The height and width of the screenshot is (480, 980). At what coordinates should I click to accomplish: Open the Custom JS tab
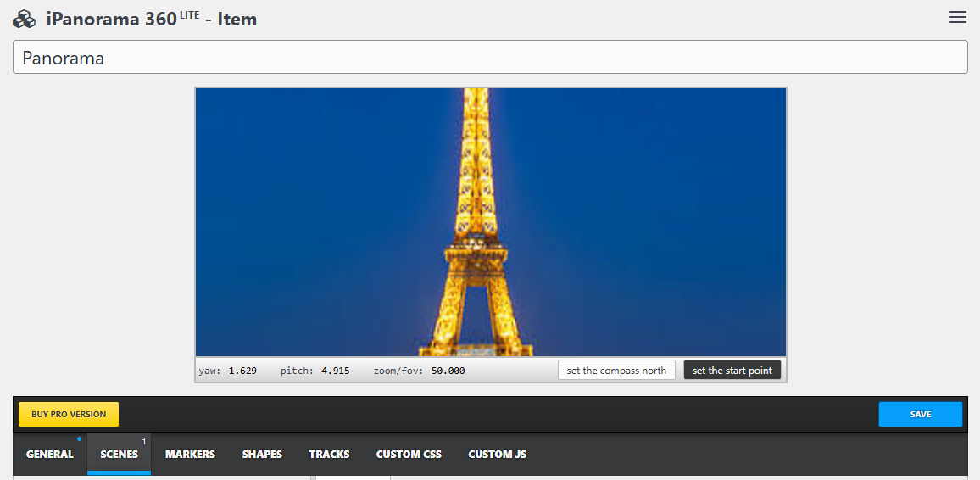pyautogui.click(x=498, y=455)
